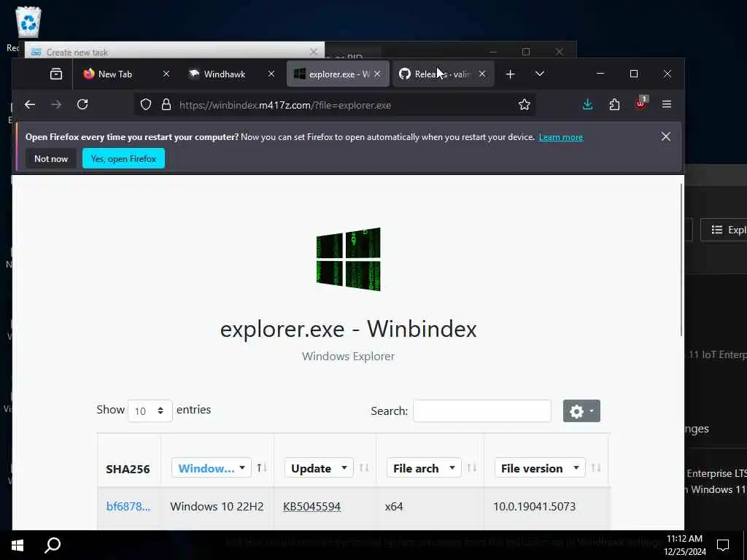Click Yes, open Firefox button
This screenshot has height=560, width=747.
[x=123, y=158]
